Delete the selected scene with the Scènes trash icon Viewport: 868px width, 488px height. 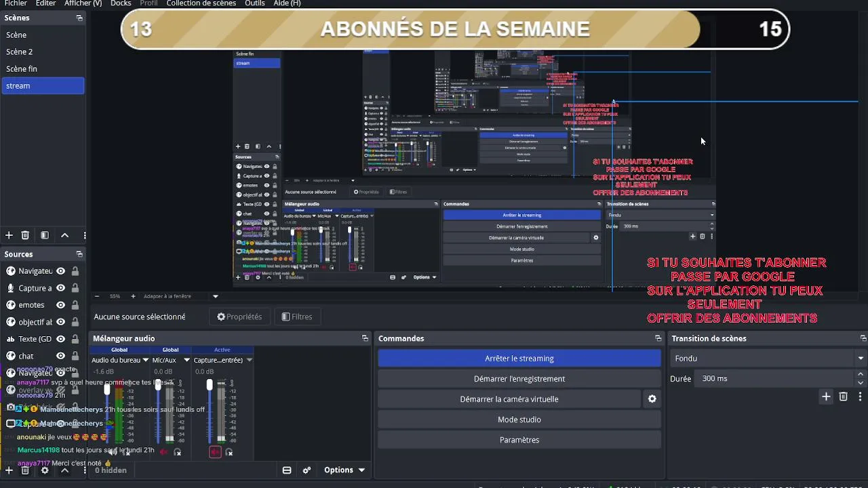[25, 235]
